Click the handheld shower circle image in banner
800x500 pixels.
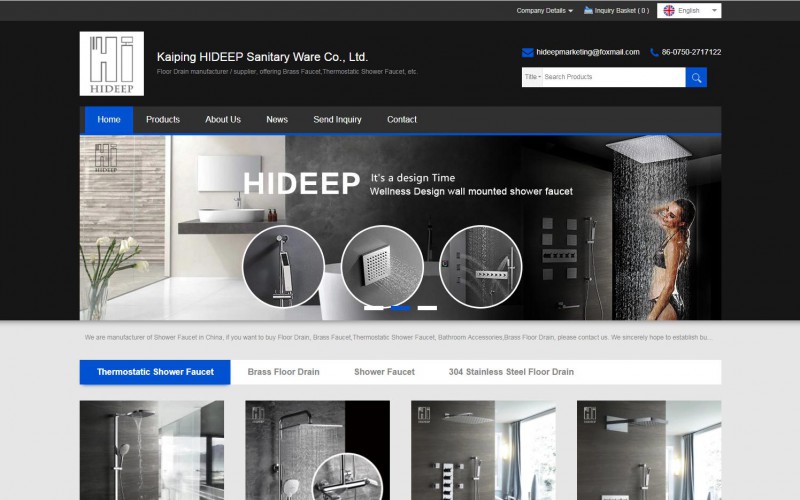tap(283, 266)
